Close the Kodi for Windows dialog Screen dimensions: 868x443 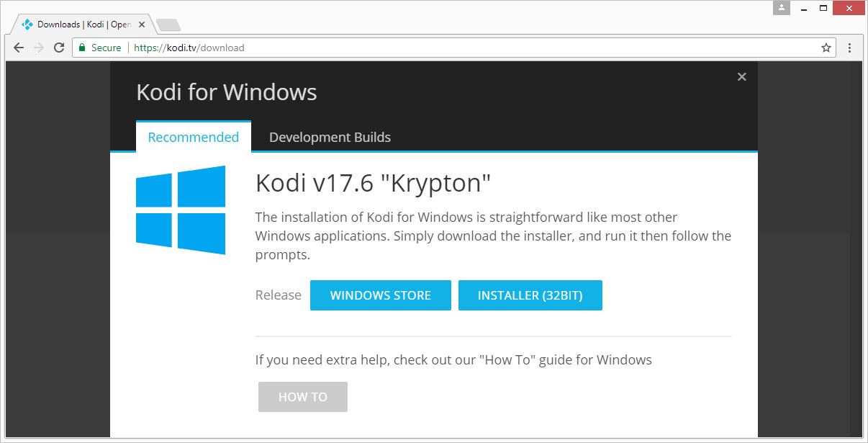click(x=742, y=77)
